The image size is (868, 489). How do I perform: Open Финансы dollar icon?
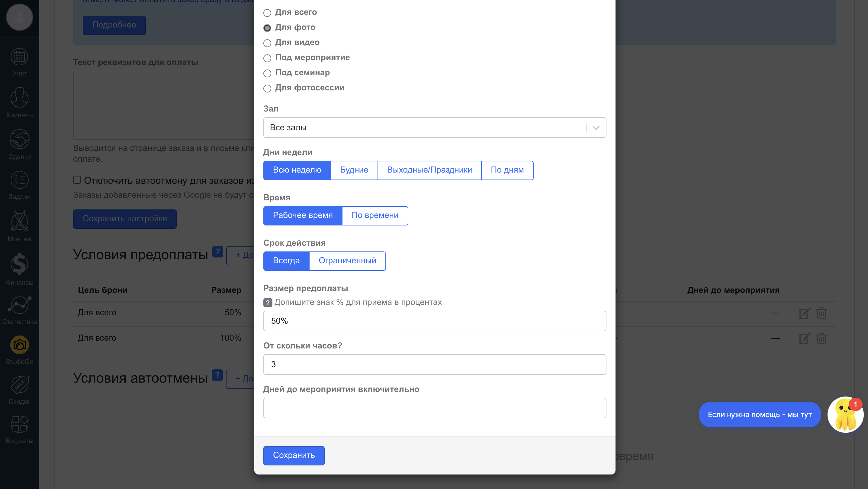[x=19, y=264]
